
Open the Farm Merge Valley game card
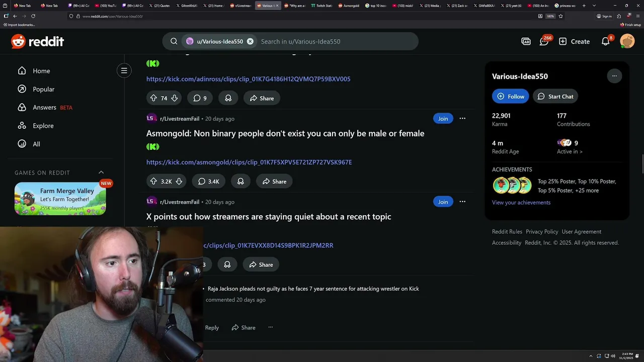tap(60, 198)
